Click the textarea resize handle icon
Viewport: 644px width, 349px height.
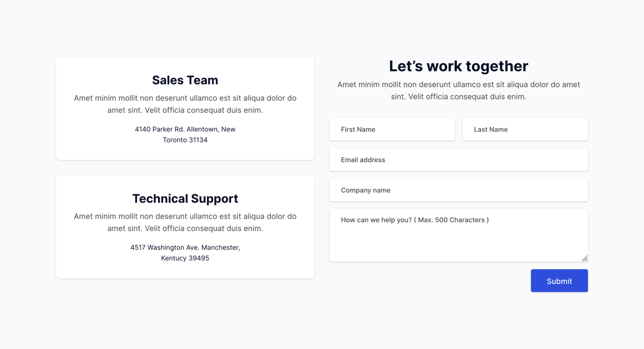click(x=585, y=258)
